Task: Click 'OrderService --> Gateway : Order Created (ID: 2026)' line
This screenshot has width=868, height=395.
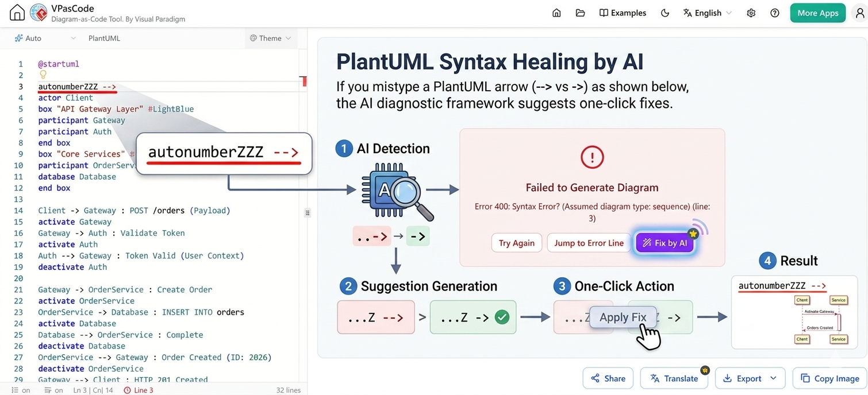Action: tap(155, 357)
